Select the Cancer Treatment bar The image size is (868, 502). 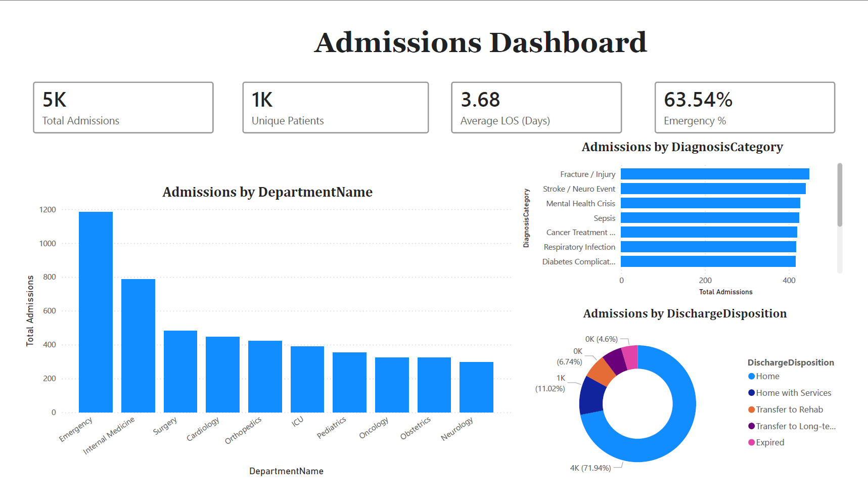click(x=709, y=232)
